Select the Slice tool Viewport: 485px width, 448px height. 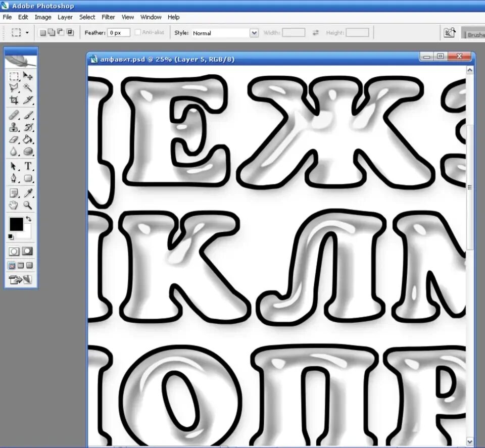tap(28, 100)
